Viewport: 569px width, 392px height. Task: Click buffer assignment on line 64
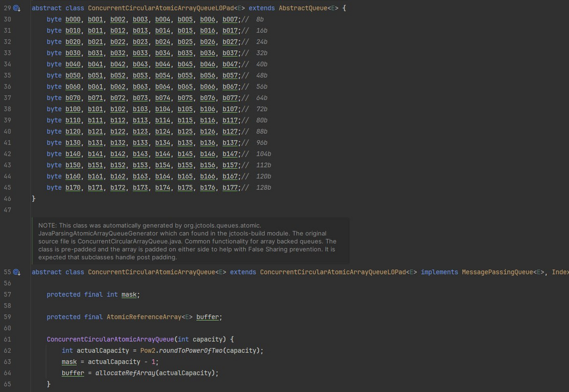point(73,373)
